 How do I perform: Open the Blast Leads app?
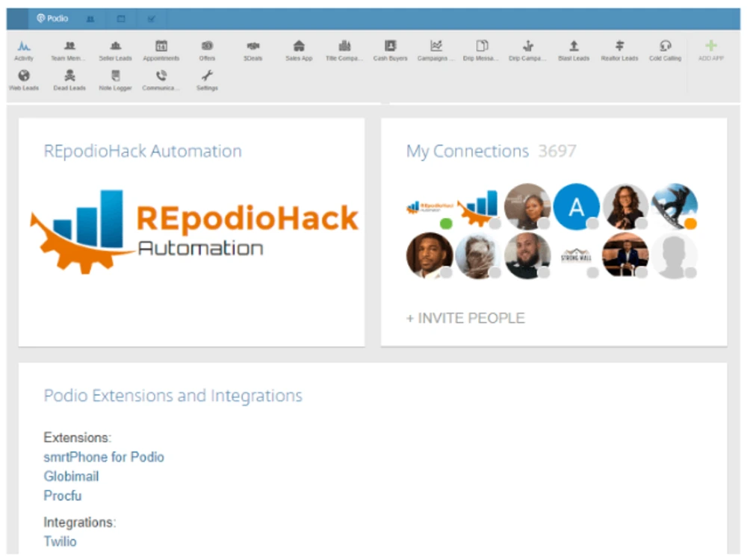click(574, 51)
